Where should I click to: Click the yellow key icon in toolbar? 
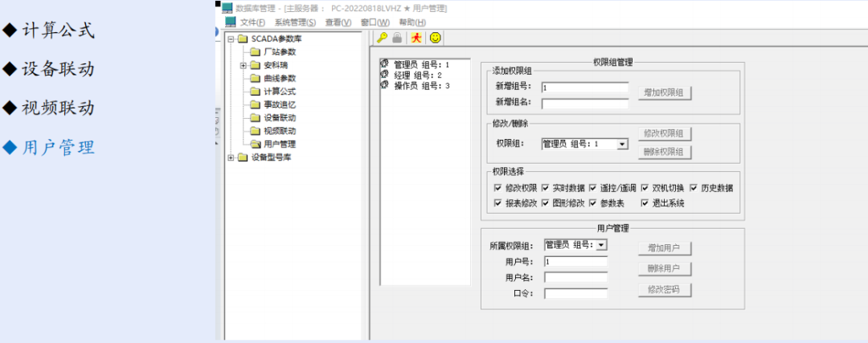382,38
